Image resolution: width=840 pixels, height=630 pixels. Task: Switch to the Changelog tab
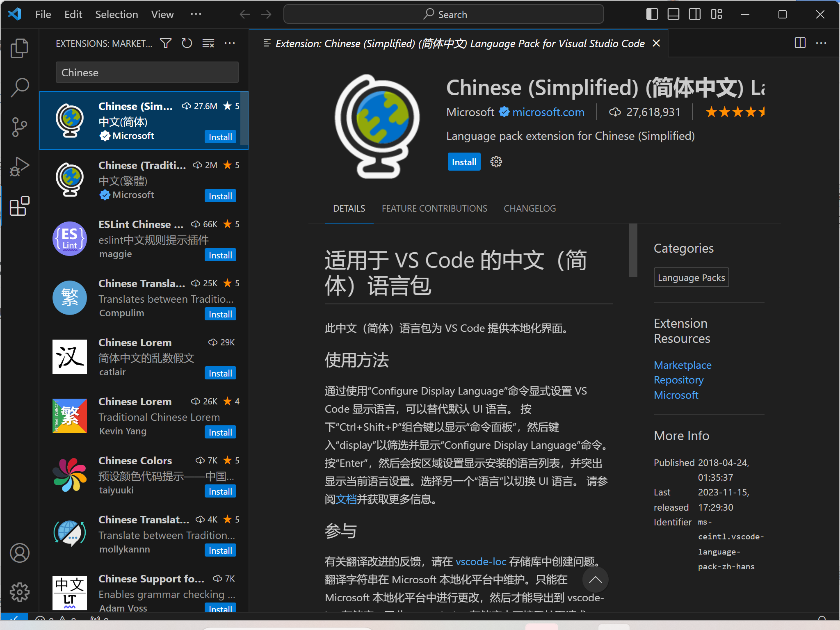[530, 208]
